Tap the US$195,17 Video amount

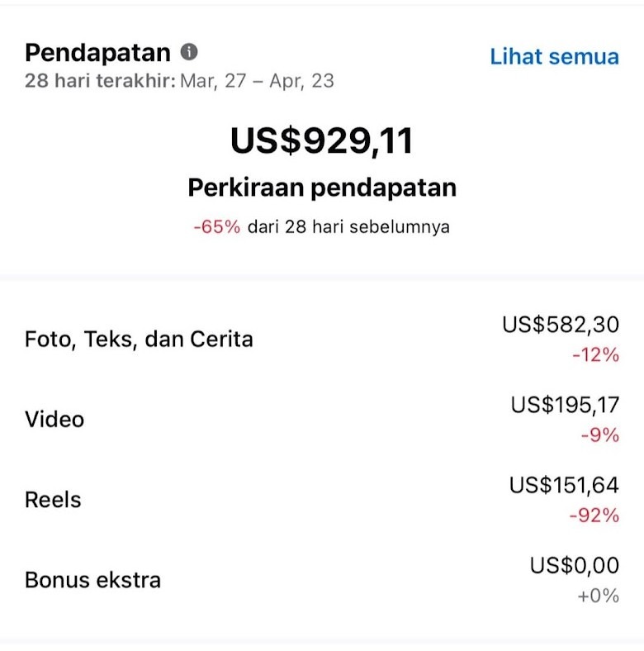[x=565, y=405]
